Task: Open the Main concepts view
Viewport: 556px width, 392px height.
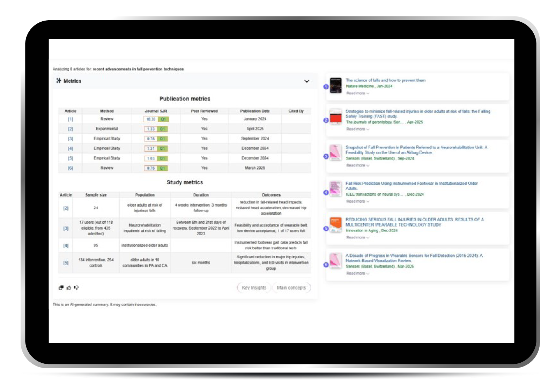Action: click(x=291, y=288)
